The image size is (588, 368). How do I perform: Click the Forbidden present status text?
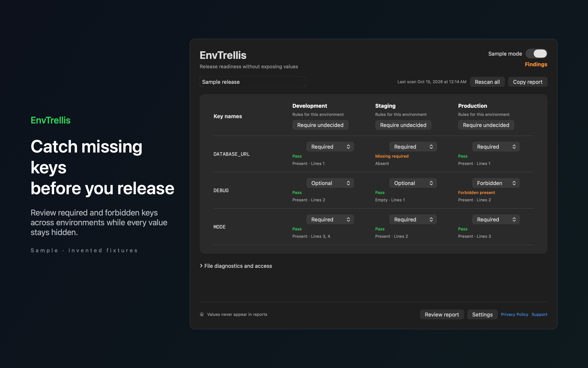coord(476,193)
